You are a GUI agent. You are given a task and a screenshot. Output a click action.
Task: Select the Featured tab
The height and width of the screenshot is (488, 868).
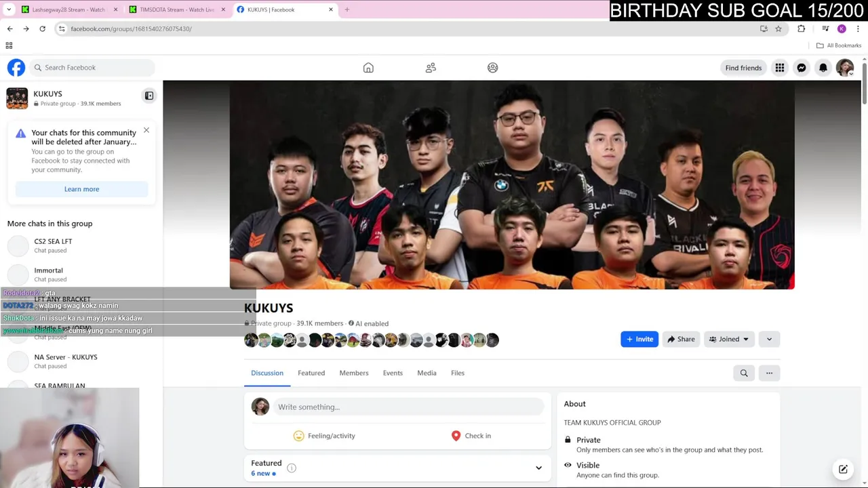click(311, 373)
